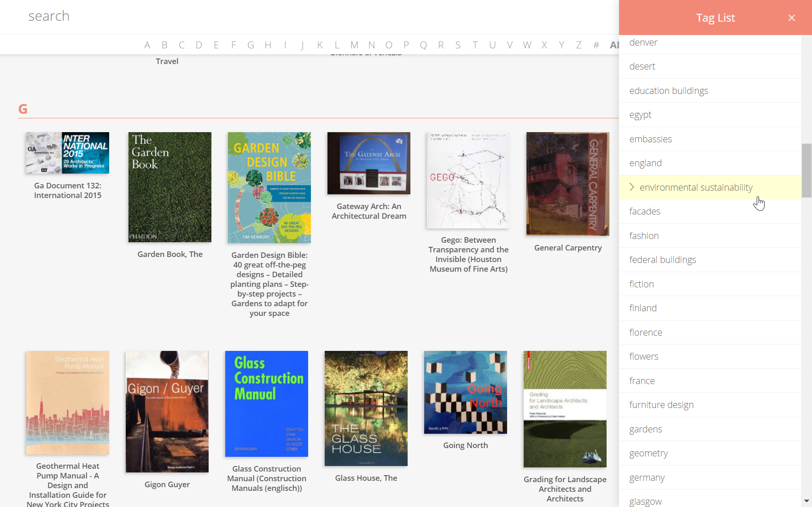Open 'Garden Book, The' title link

tap(170, 254)
